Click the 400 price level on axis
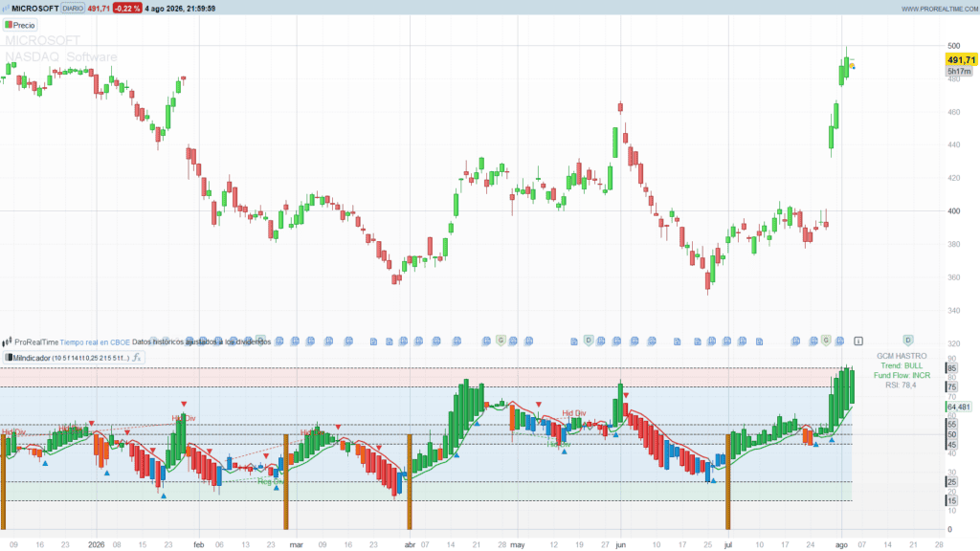The image size is (980, 551). 954,211
